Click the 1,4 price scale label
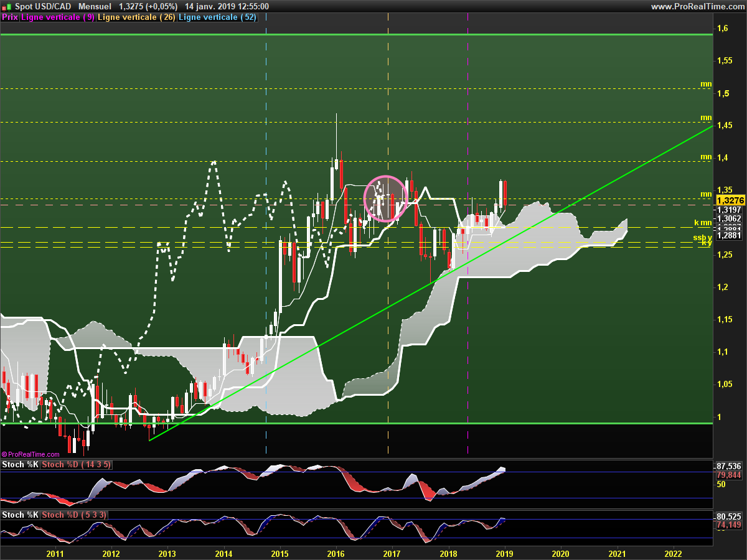The height and width of the screenshot is (560, 747). (x=723, y=158)
